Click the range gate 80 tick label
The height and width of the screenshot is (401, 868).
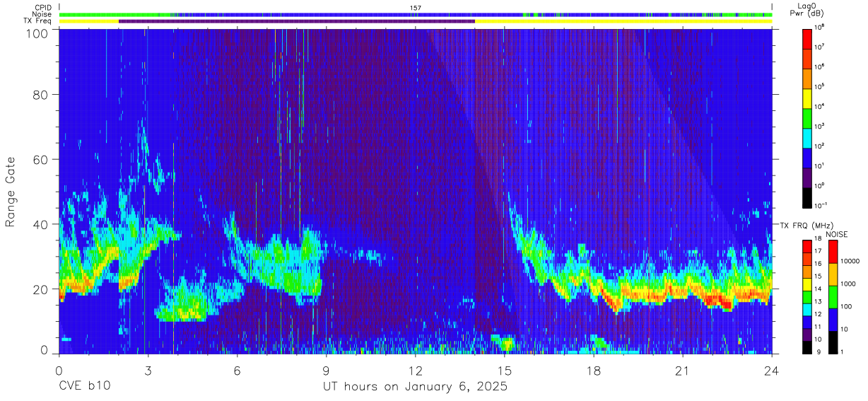click(x=42, y=95)
